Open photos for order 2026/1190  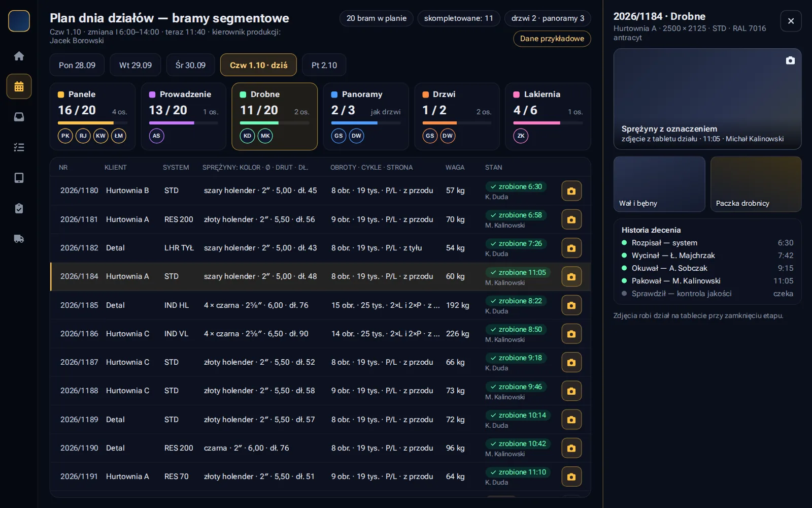[571, 448]
